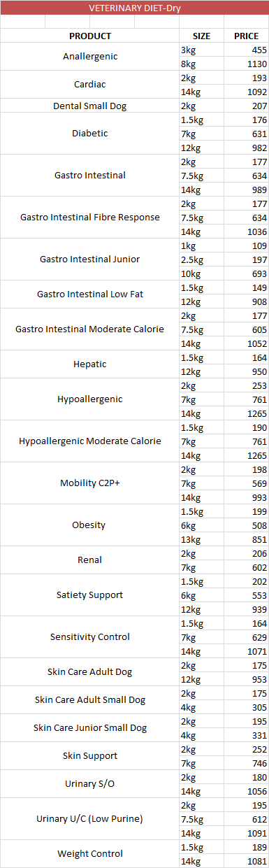Click the Urinary U/C (Low Purine) cell
Viewport: 269px width, 868px height.
tap(89, 819)
